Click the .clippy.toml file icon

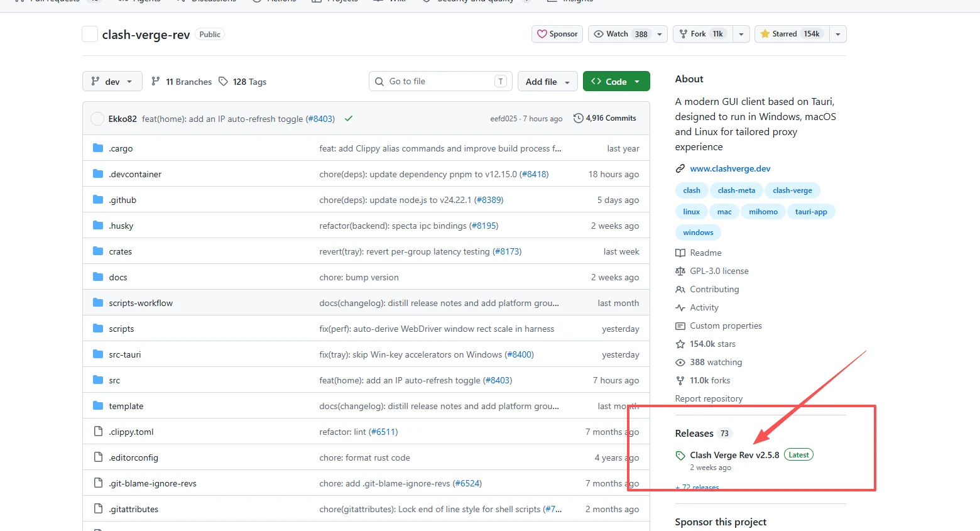point(98,432)
